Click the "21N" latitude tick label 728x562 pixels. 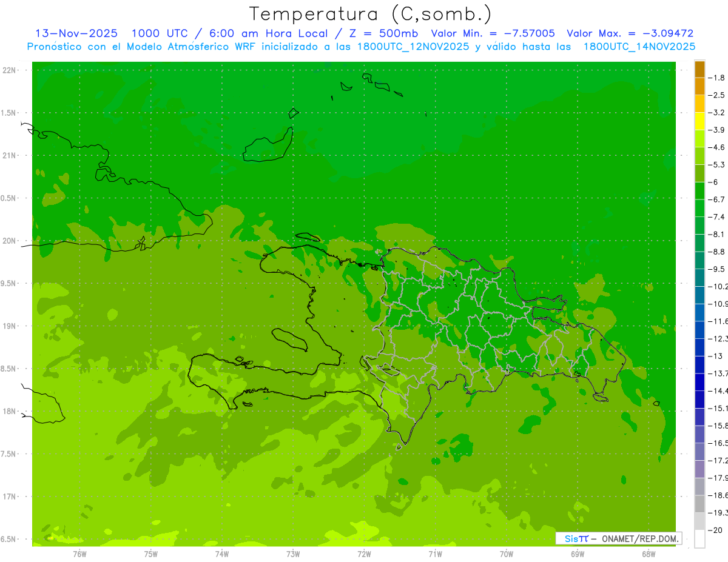(9, 156)
